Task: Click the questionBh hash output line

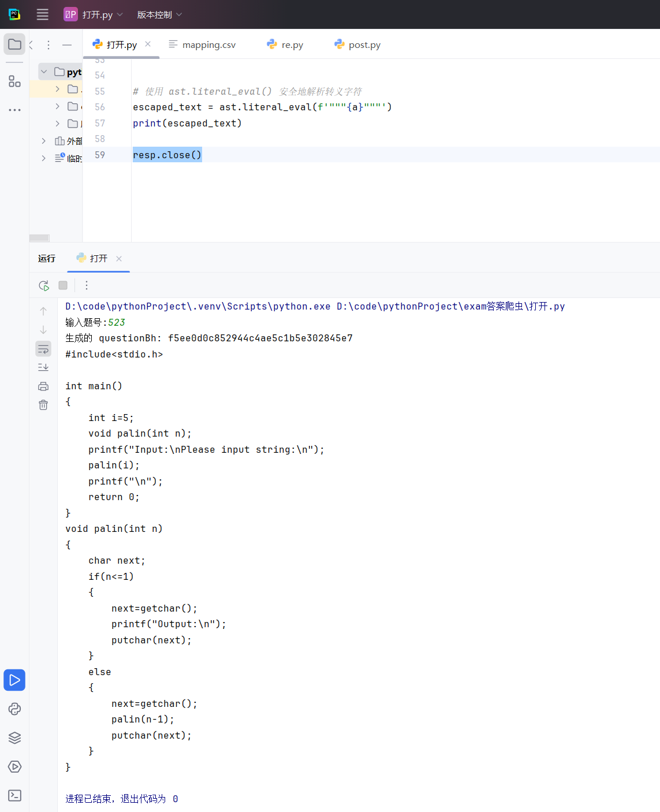Action: 209,338
